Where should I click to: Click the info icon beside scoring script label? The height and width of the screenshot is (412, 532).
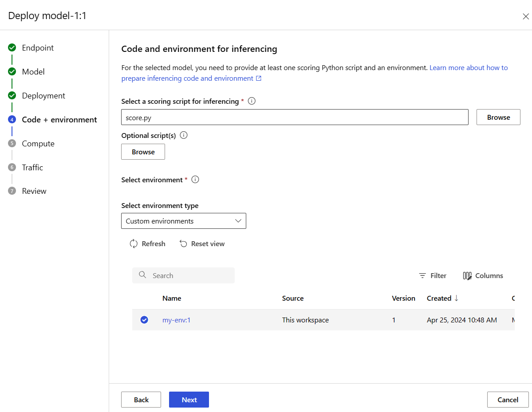pyautogui.click(x=252, y=101)
